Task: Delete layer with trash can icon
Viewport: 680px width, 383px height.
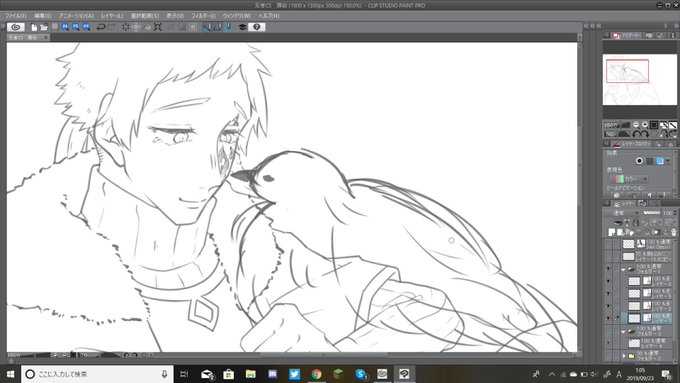Action: tap(673, 232)
